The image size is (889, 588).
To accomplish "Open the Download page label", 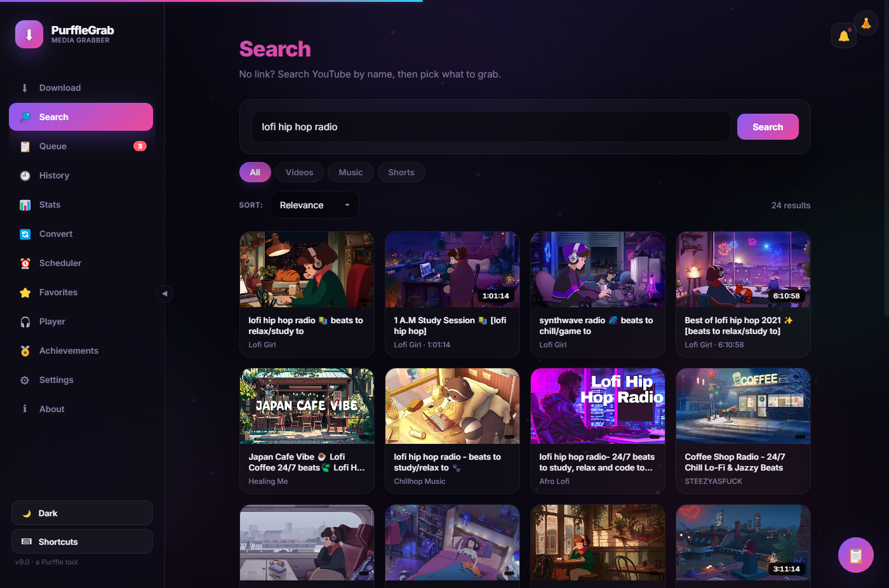I will click(60, 88).
